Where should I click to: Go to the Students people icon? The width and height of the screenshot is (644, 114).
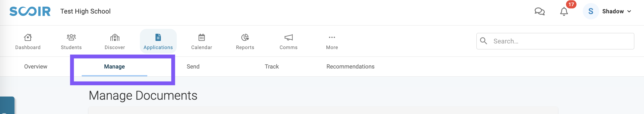click(71, 38)
